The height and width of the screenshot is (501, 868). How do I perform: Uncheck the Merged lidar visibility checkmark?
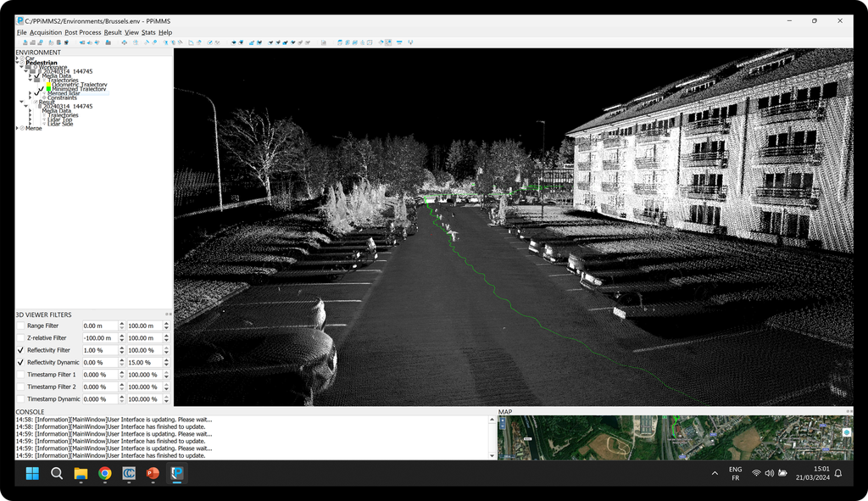click(x=39, y=91)
